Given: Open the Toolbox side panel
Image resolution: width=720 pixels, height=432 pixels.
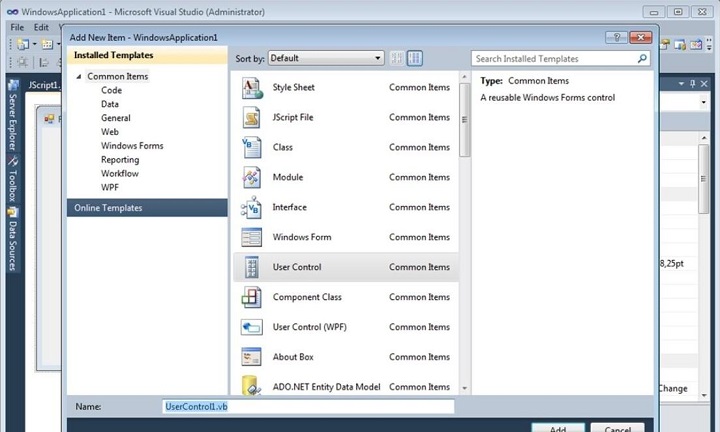Looking at the screenshot, I should [x=13, y=180].
